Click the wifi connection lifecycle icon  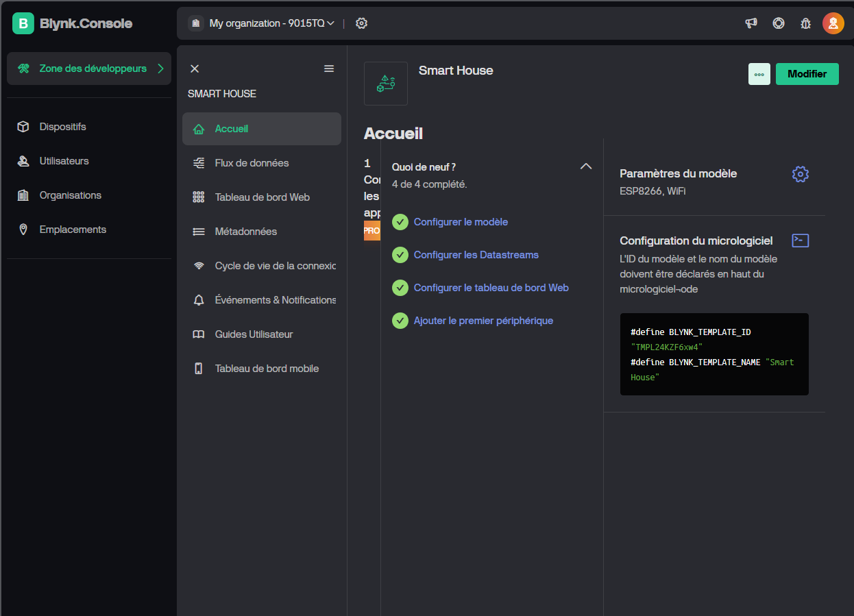point(199,266)
